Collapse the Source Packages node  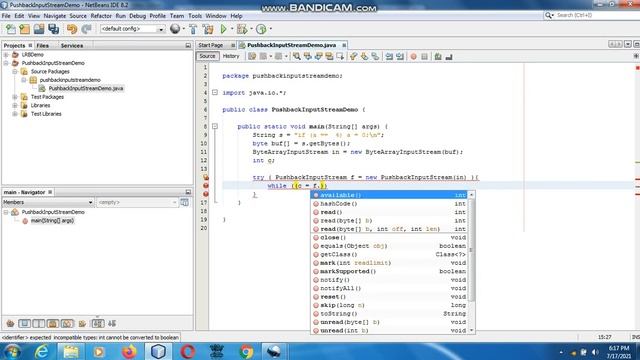[15, 71]
